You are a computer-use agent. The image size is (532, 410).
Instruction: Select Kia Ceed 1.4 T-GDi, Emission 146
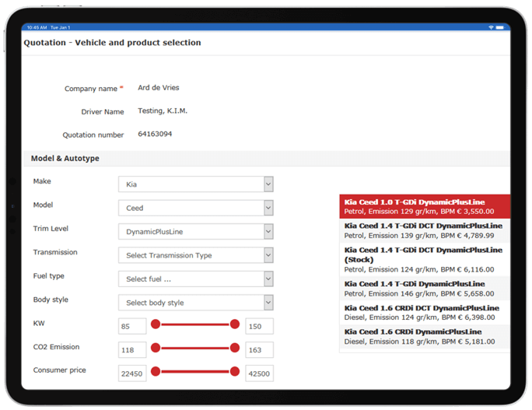click(x=425, y=289)
